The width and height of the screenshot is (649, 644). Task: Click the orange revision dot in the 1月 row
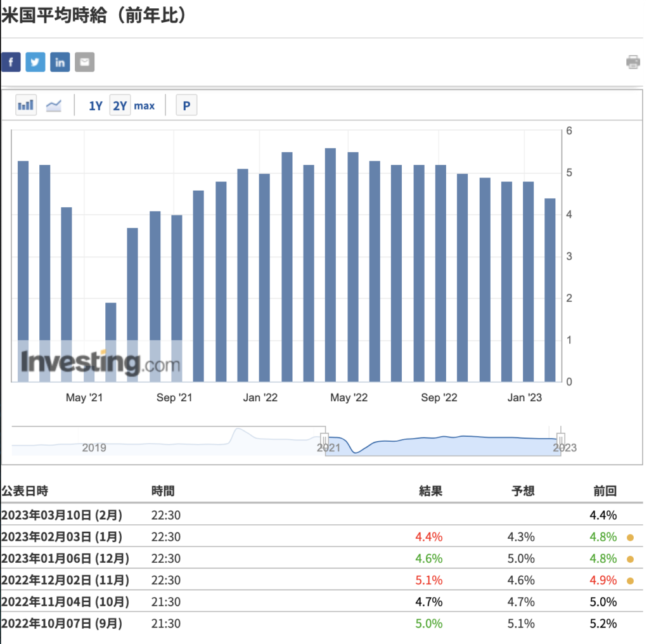[631, 538]
